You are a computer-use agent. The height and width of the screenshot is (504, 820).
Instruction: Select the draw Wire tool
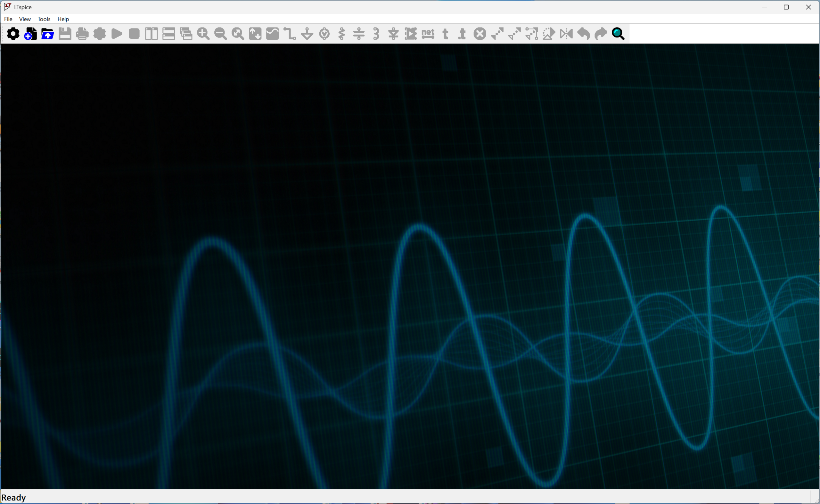(290, 34)
